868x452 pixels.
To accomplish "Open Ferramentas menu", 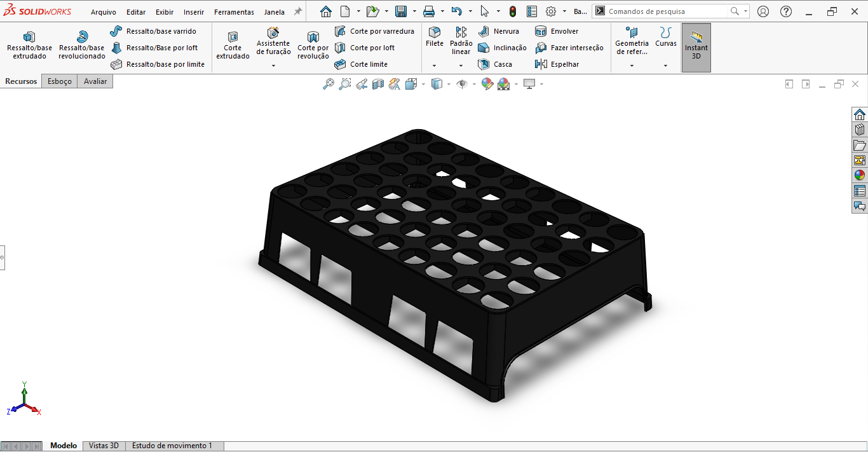I will [234, 12].
